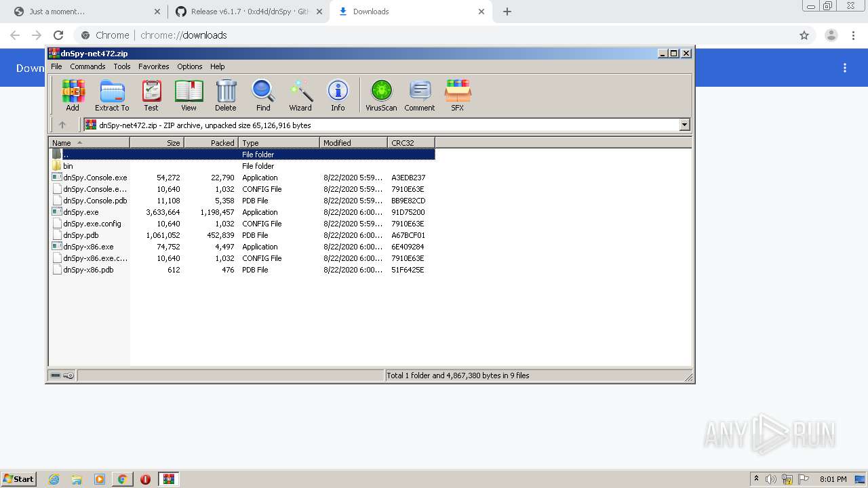
Task: Open the Options menu
Action: click(190, 66)
